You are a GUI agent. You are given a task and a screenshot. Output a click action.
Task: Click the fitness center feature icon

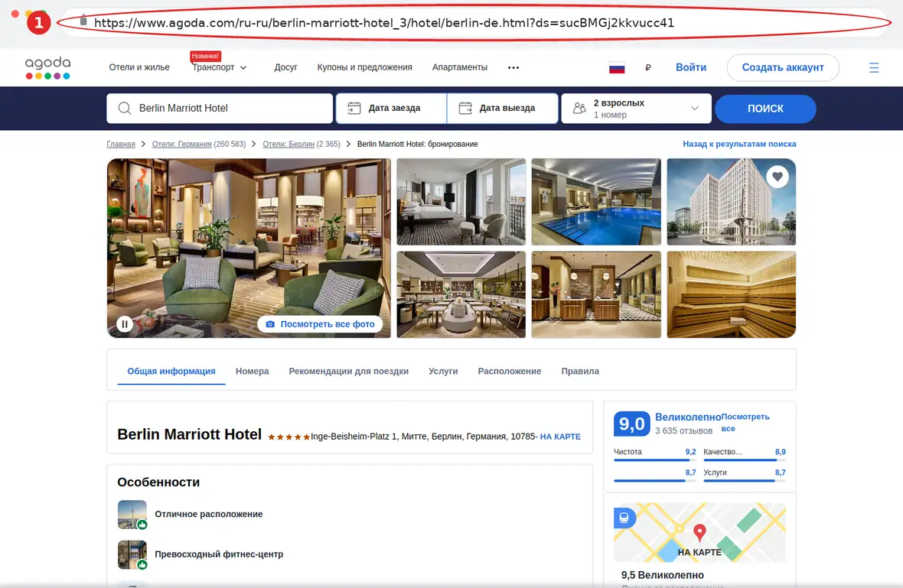pos(132,554)
